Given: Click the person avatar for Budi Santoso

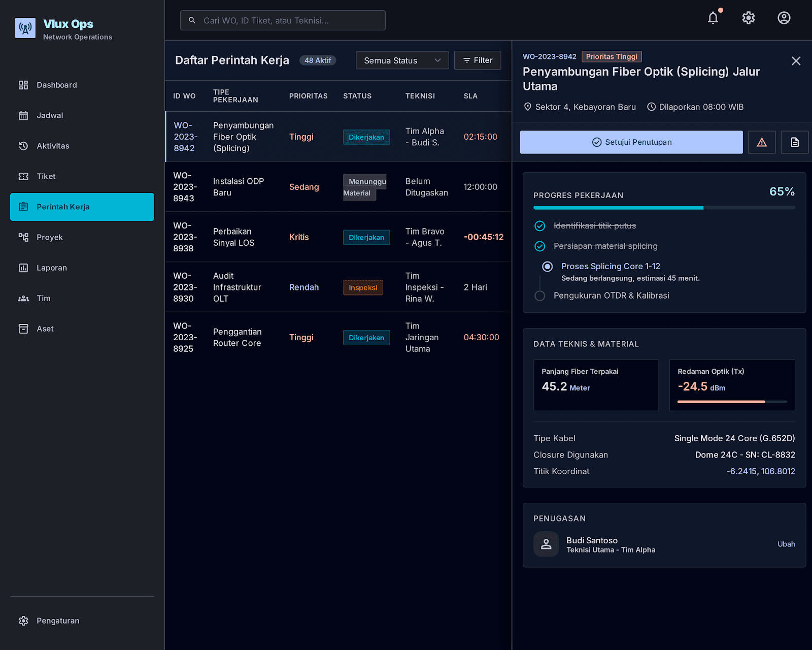Looking at the screenshot, I should [546, 544].
